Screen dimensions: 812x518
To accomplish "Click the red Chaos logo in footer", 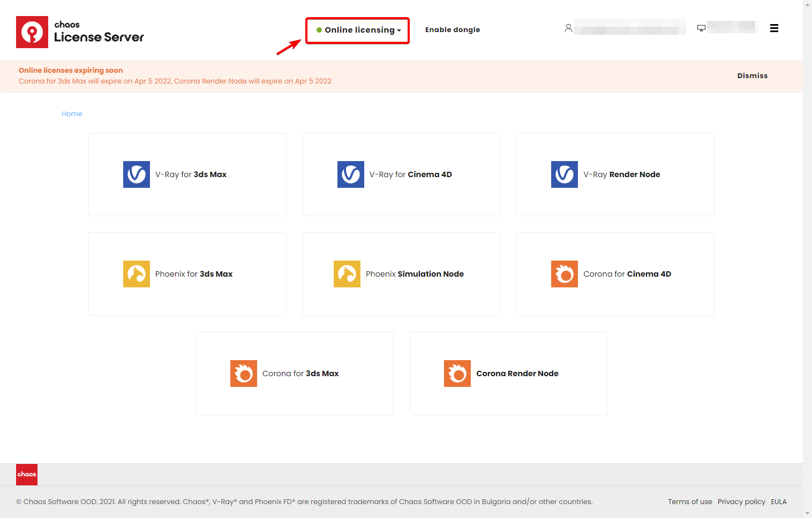I will tap(27, 475).
